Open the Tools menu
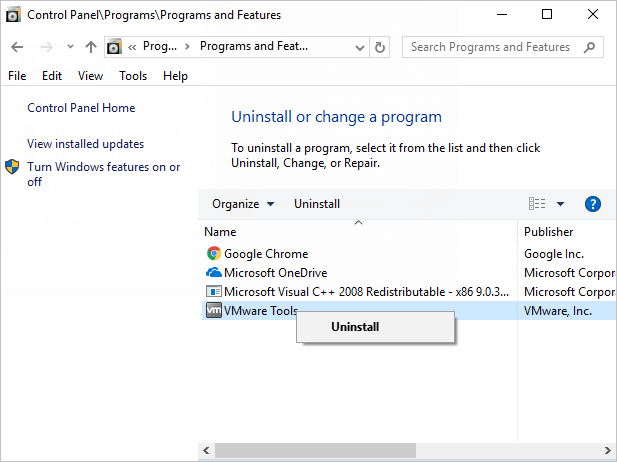 coord(133,76)
